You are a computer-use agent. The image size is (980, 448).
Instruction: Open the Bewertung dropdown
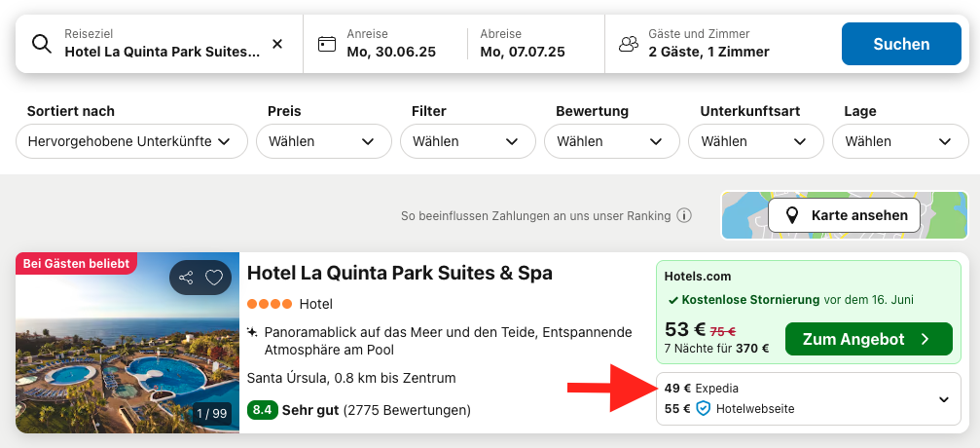pyautogui.click(x=612, y=141)
